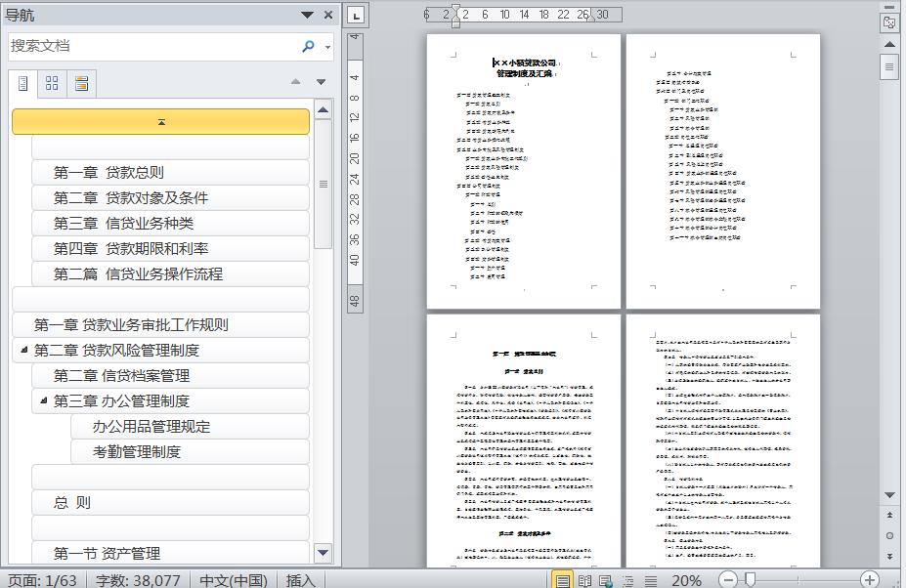Collapse the 第三章 办公管理制度 heading

43,400
